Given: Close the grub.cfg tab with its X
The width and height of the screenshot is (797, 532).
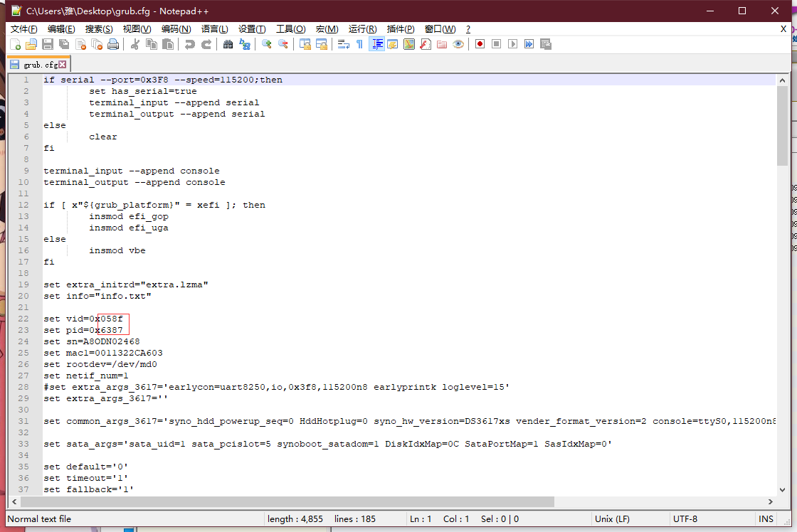Looking at the screenshot, I should coord(63,65).
